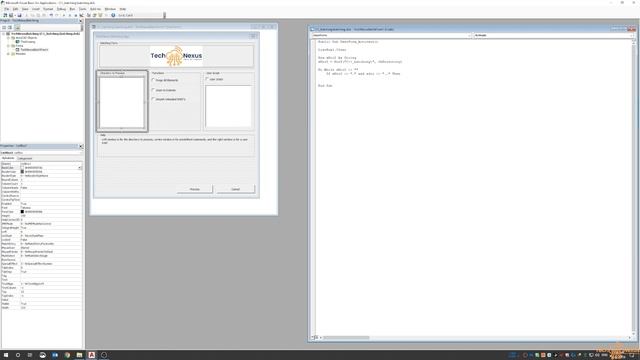Click the Cancel button on form

pos(236,189)
